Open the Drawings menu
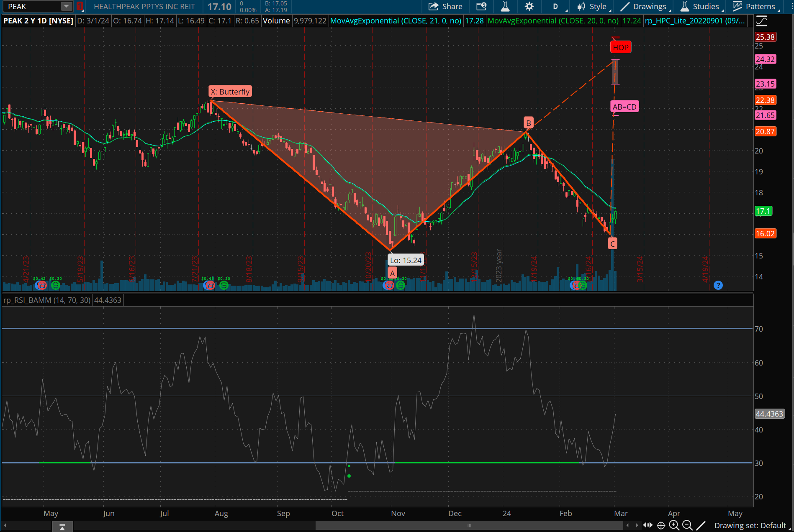Image resolution: width=794 pixels, height=532 pixels. click(645, 7)
